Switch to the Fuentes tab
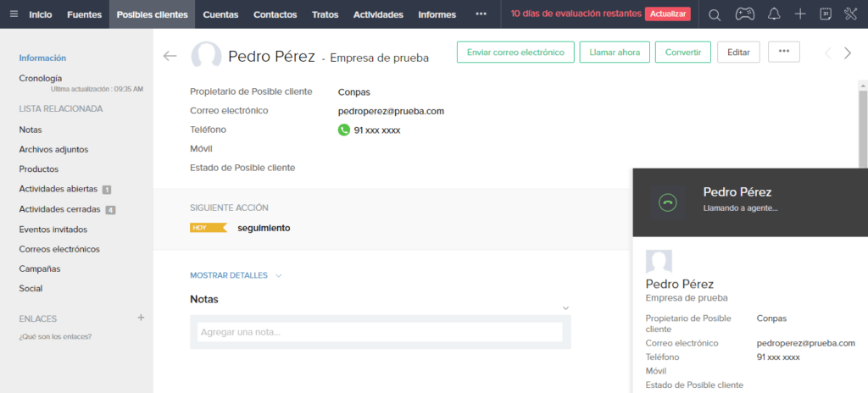Screen dimensions: 868x393 pyautogui.click(x=84, y=14)
